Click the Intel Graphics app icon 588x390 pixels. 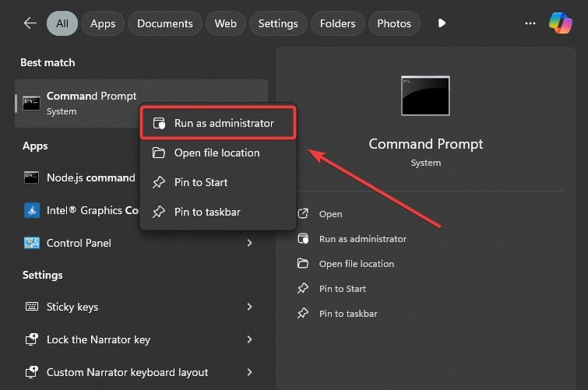[32, 210]
